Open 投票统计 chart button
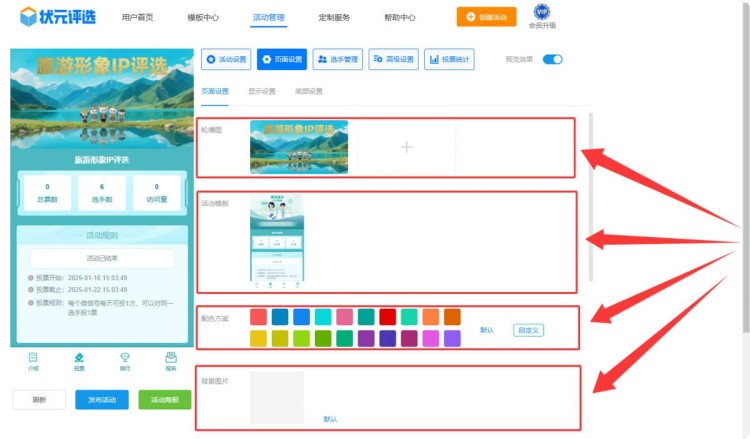This screenshot has width=750, height=439. point(449,60)
